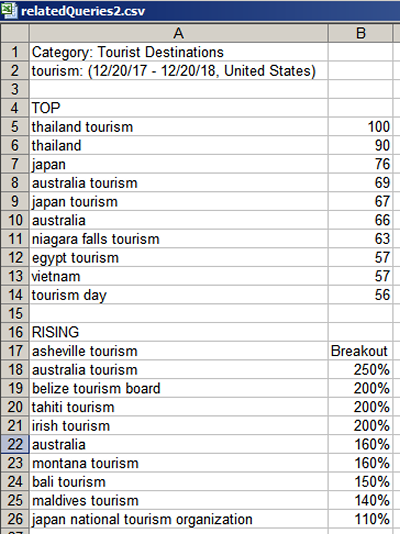400x534 pixels.
Task: Click cell with 'thailand tourism'
Action: click(x=178, y=127)
